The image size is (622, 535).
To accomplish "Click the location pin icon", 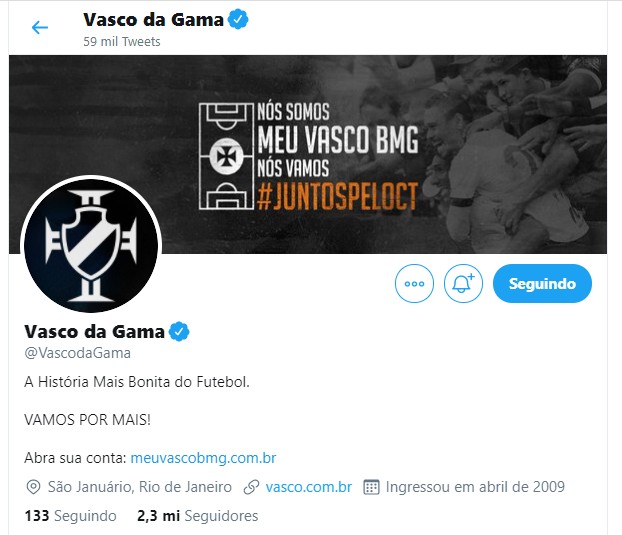I will click(33, 487).
